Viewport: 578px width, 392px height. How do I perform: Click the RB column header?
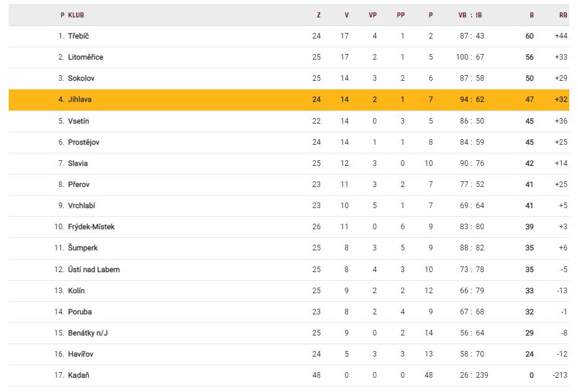563,15
